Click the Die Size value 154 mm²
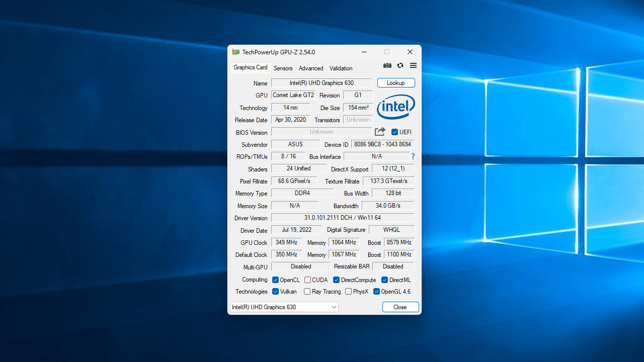 (x=358, y=108)
